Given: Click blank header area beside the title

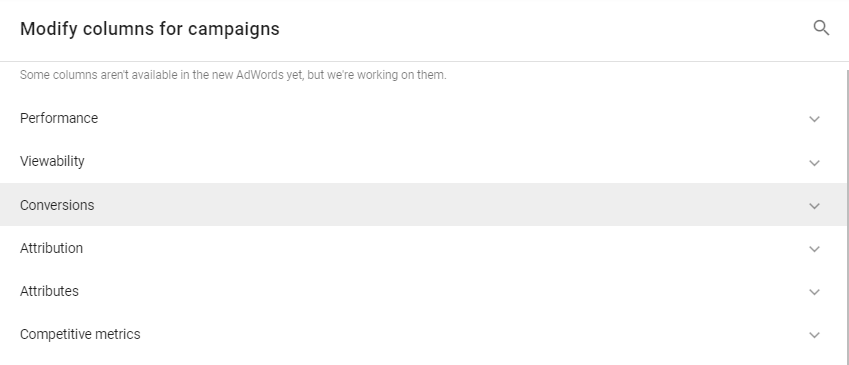Looking at the screenshot, I should click(541, 30).
